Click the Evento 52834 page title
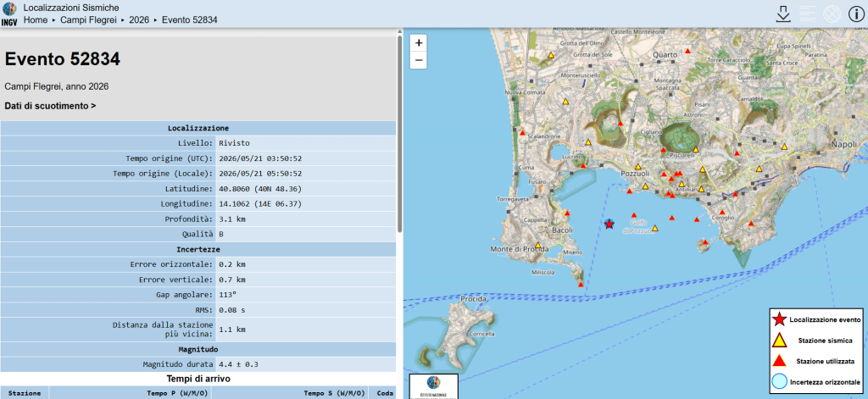 63,59
